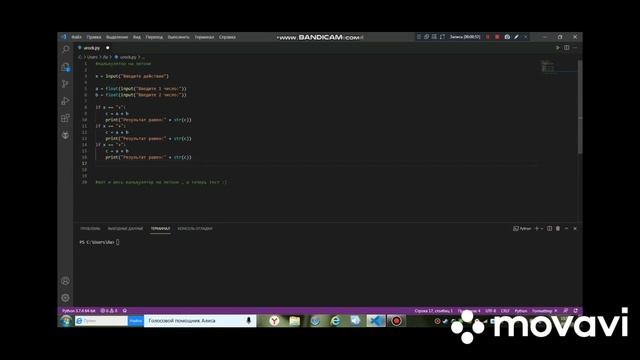Switch to the Выходные данные panel tab

click(125, 229)
